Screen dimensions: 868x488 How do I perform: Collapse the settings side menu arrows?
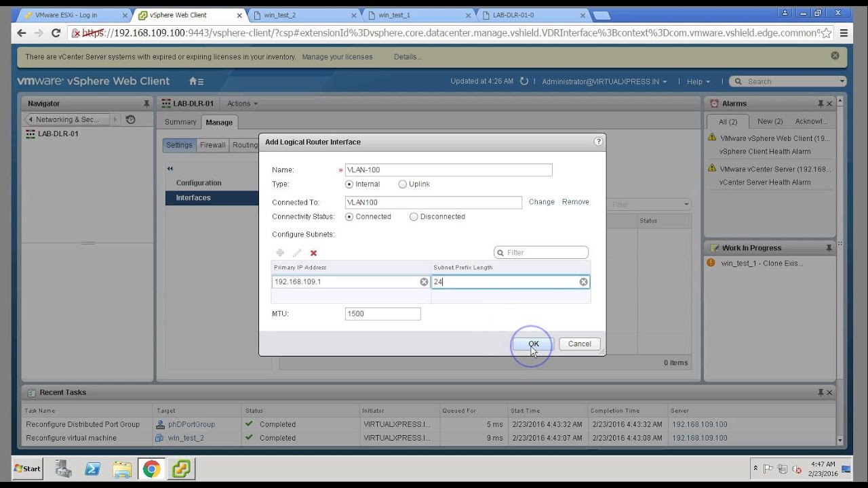point(170,168)
